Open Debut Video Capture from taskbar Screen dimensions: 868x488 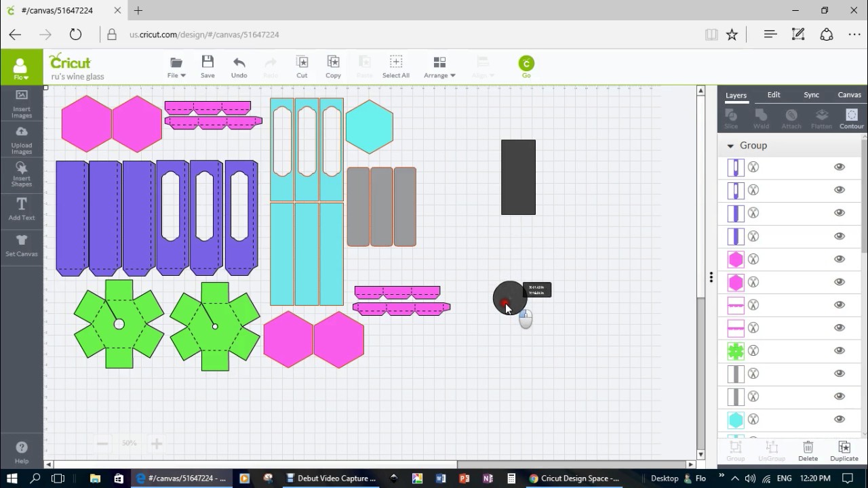tap(332, 478)
